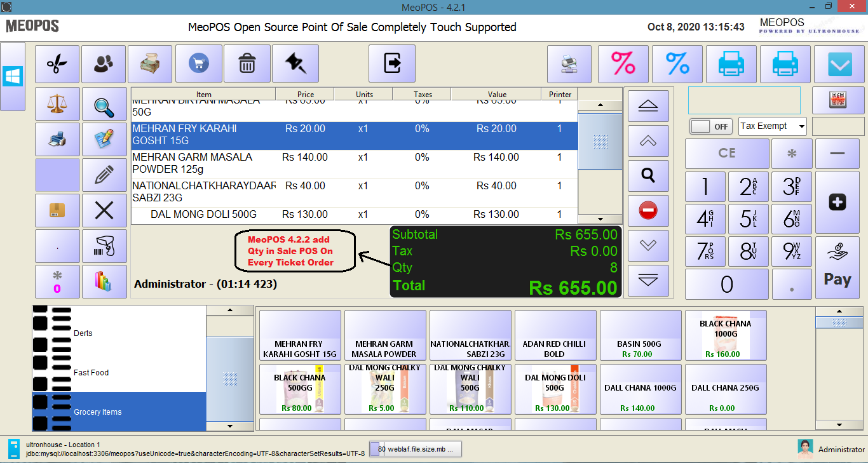Move down one ticket line with the single down-chevron button
The height and width of the screenshot is (463, 868).
pyautogui.click(x=648, y=246)
